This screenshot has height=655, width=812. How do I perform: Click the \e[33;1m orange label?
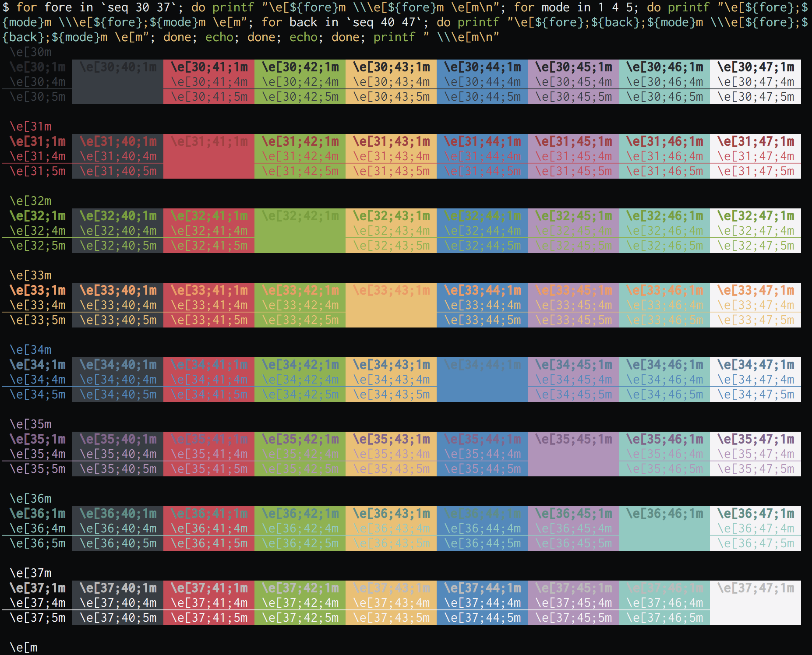[37, 290]
